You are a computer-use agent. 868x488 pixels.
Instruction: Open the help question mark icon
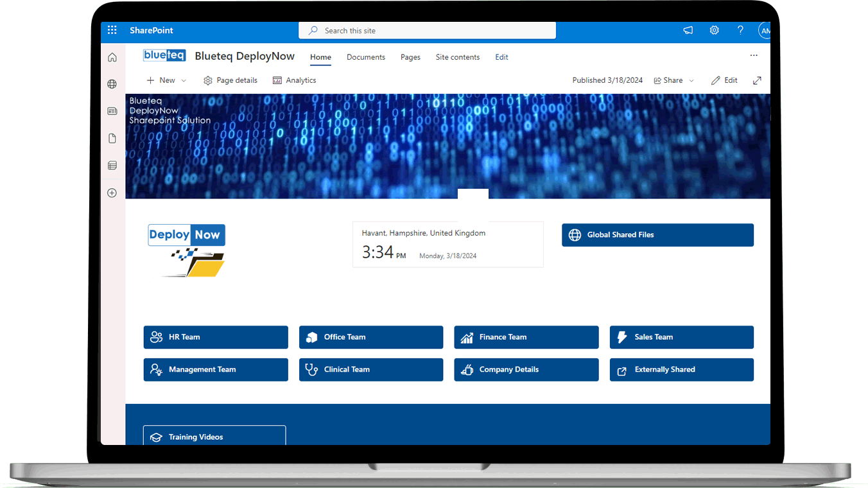pyautogui.click(x=740, y=30)
